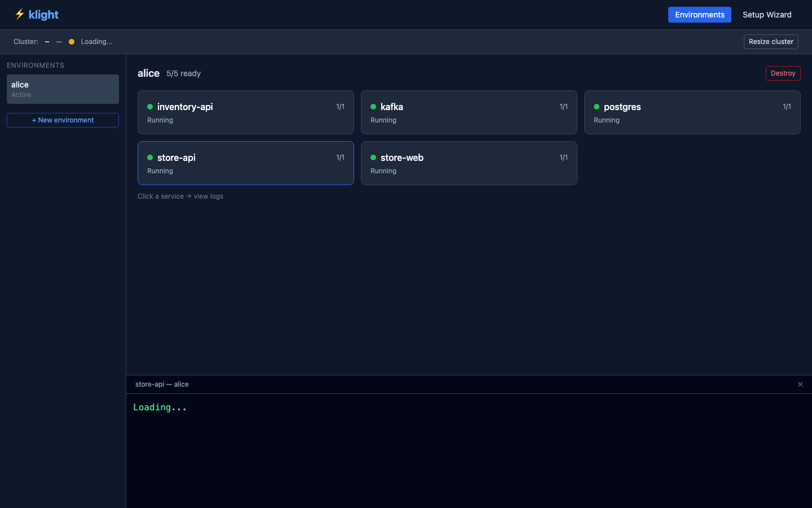Click the green Loading... log text

160,408
